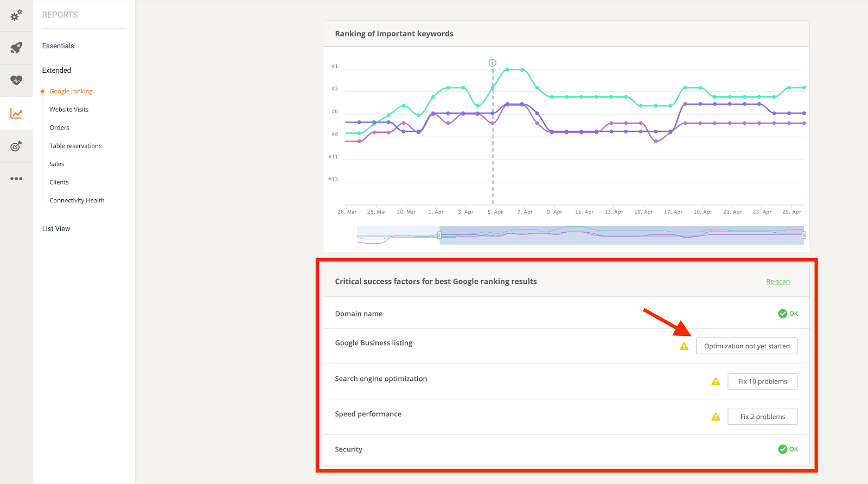Click the rocket sidebar icon

(16, 48)
